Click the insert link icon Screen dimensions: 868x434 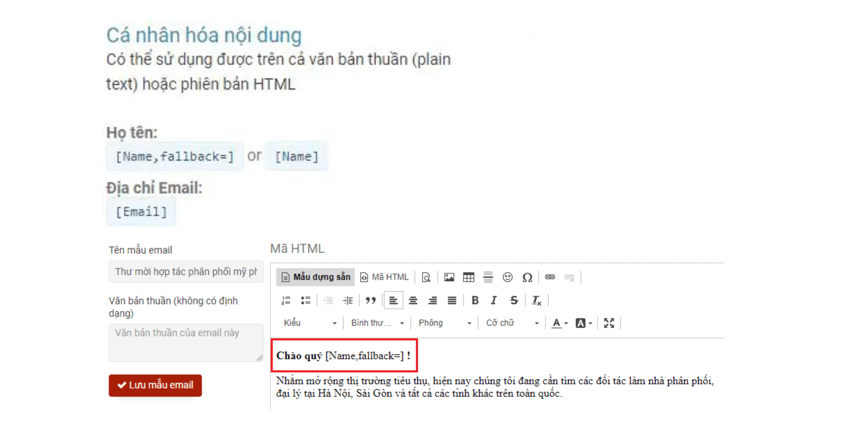tap(550, 277)
